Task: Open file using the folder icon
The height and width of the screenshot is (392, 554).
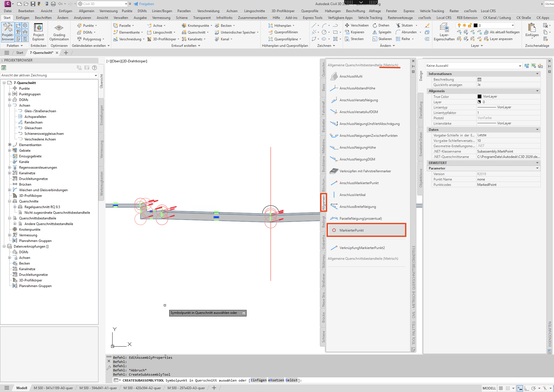Action: pos(26,4)
